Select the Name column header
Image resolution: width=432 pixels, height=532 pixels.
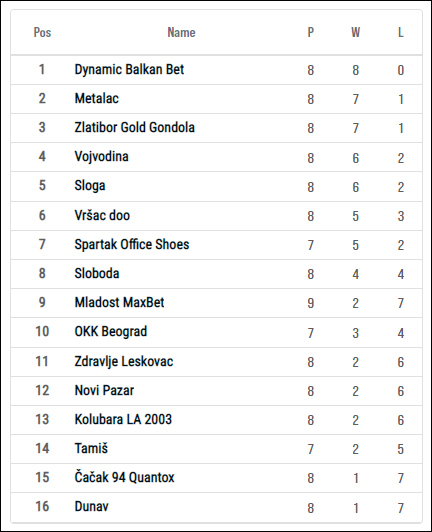point(181,33)
